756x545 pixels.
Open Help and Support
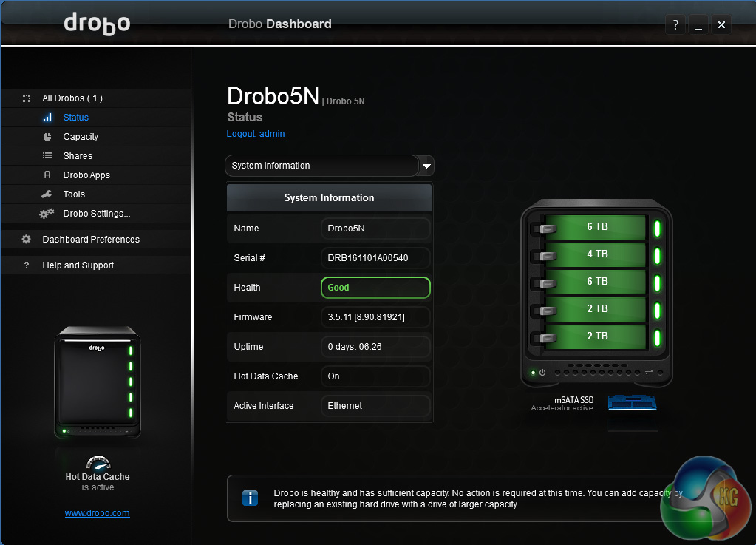point(78,265)
